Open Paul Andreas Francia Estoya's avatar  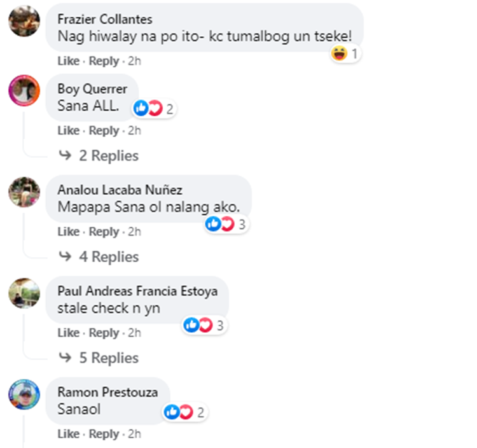(24, 293)
